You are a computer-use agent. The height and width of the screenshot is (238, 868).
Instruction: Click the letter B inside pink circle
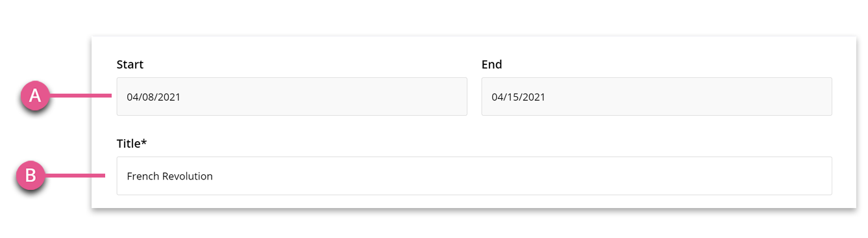pos(30,176)
